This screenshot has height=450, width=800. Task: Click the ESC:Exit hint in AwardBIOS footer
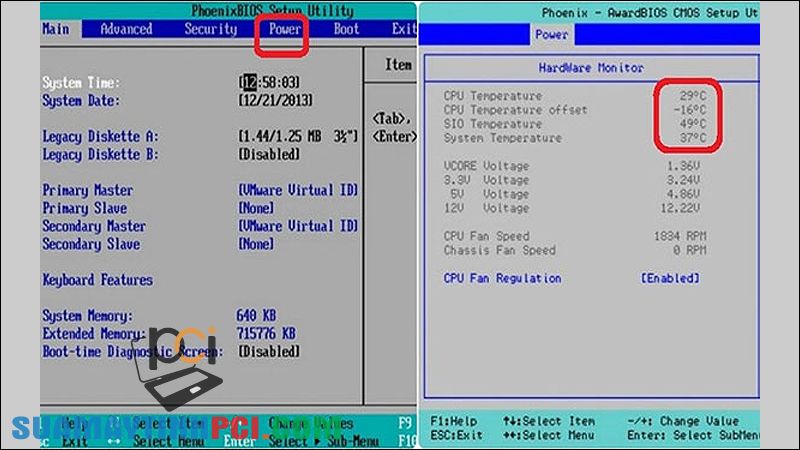(456, 435)
